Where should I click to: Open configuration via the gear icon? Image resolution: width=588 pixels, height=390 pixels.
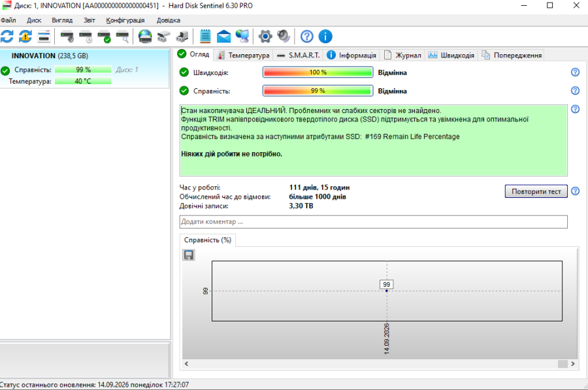tap(265, 37)
